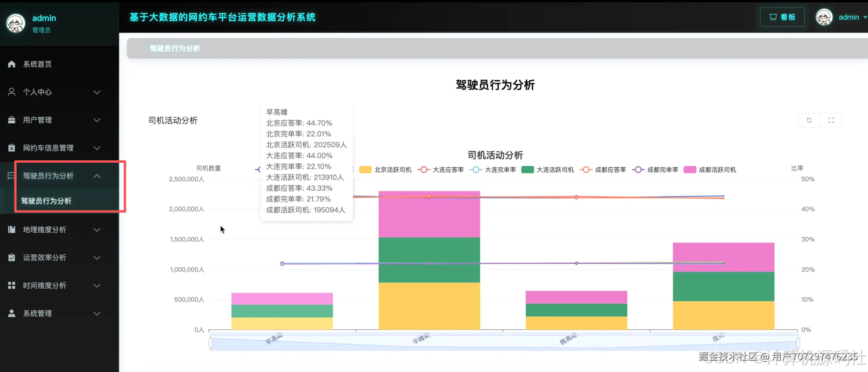The width and height of the screenshot is (868, 372).
Task: Click the admin username in the top bar
Action: point(849,17)
